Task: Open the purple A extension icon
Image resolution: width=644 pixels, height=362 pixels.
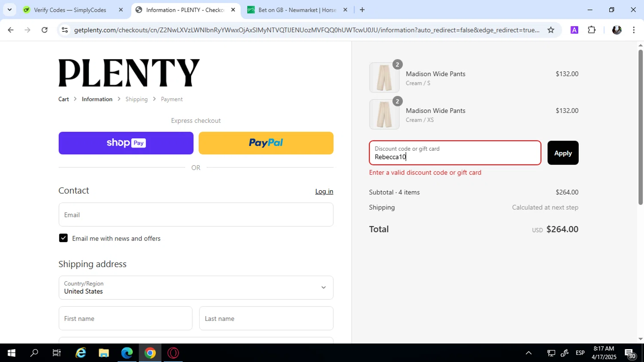Action: pyautogui.click(x=574, y=30)
